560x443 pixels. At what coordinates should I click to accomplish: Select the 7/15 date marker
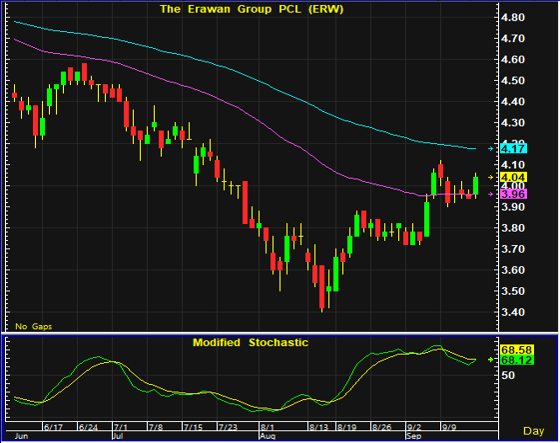[x=193, y=427]
